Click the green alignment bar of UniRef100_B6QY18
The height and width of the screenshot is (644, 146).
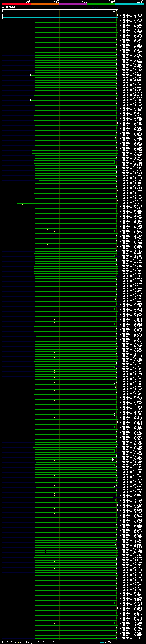point(67,203)
